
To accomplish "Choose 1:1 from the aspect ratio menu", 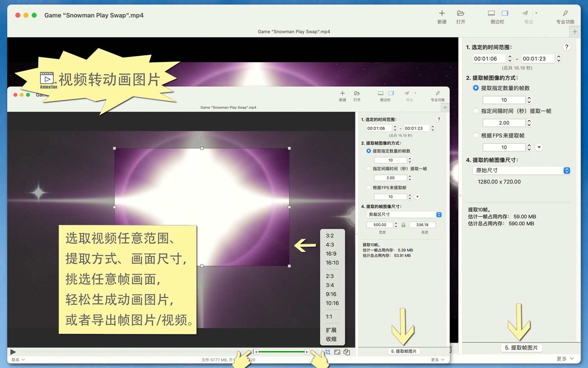I will click(x=329, y=316).
